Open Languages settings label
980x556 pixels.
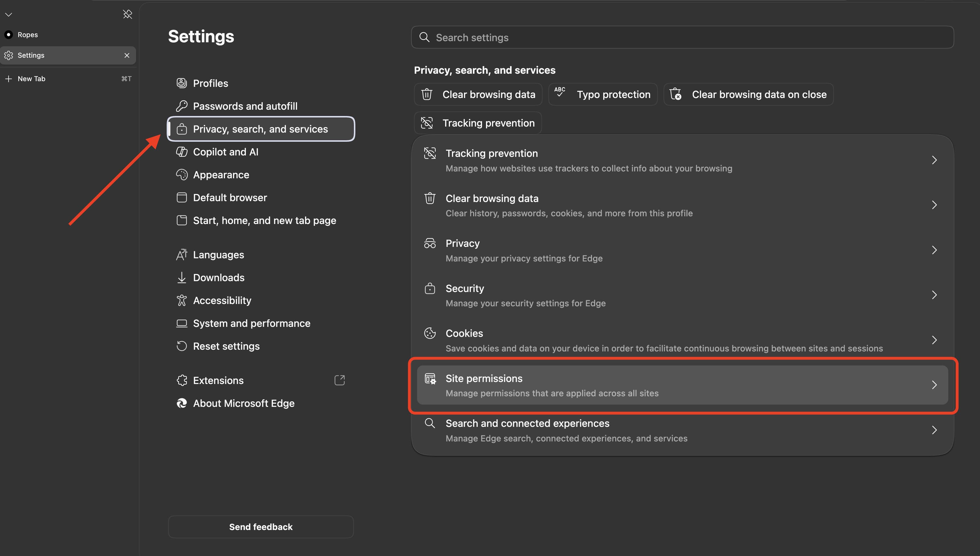pyautogui.click(x=218, y=255)
